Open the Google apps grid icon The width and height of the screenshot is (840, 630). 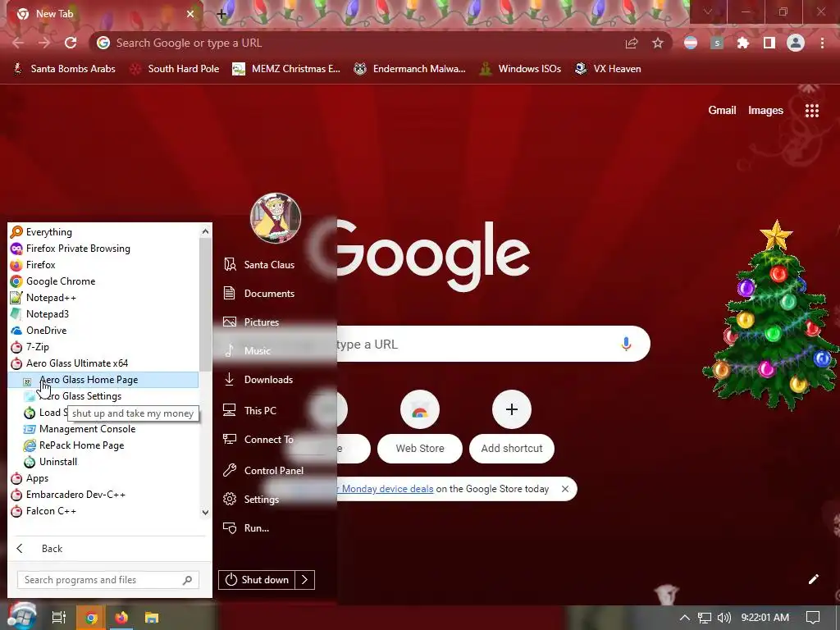point(812,111)
